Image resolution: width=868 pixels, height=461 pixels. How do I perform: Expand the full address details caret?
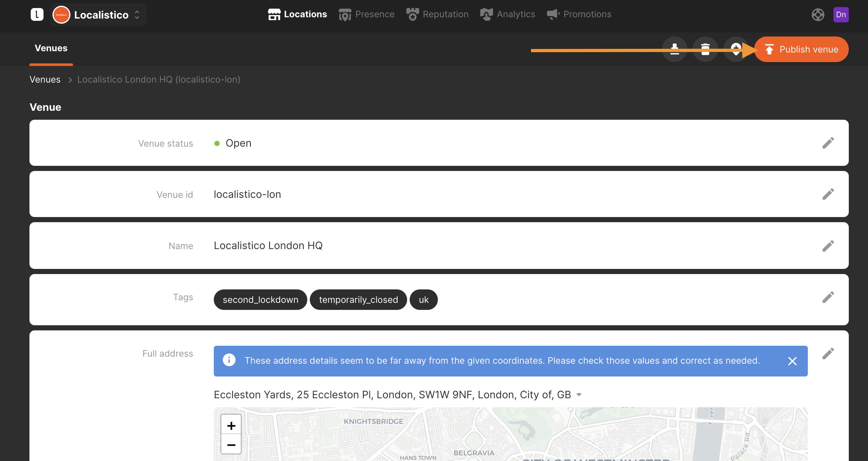point(579,395)
